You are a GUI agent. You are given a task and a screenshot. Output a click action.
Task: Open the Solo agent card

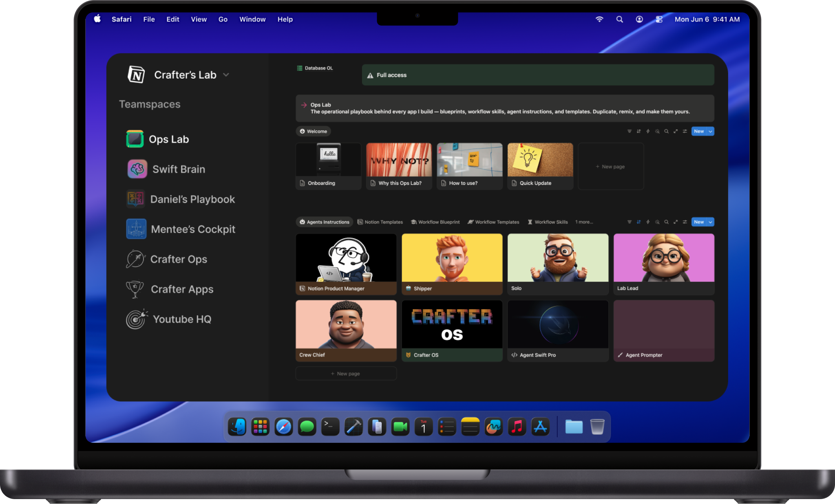tap(558, 264)
